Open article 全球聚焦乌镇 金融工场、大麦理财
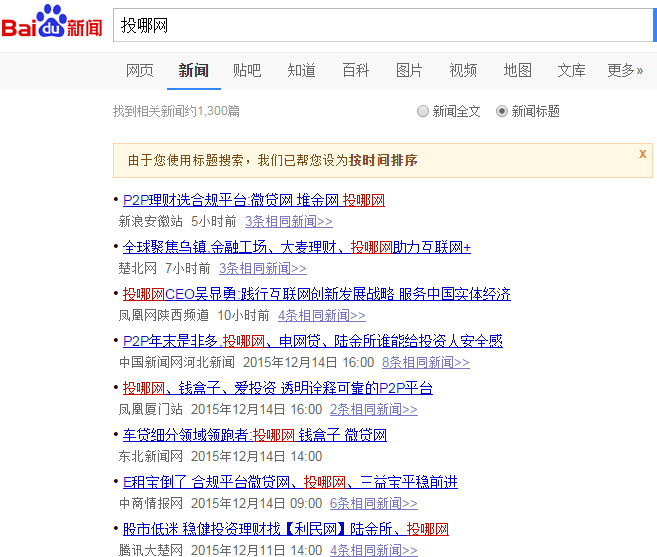This screenshot has height=557, width=657. click(297, 247)
